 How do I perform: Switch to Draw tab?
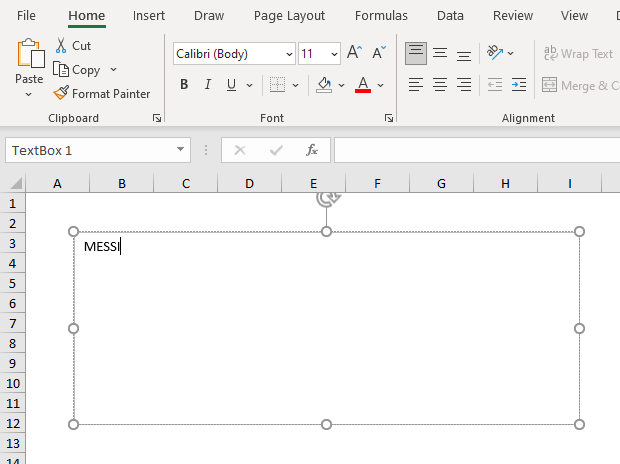(x=209, y=15)
